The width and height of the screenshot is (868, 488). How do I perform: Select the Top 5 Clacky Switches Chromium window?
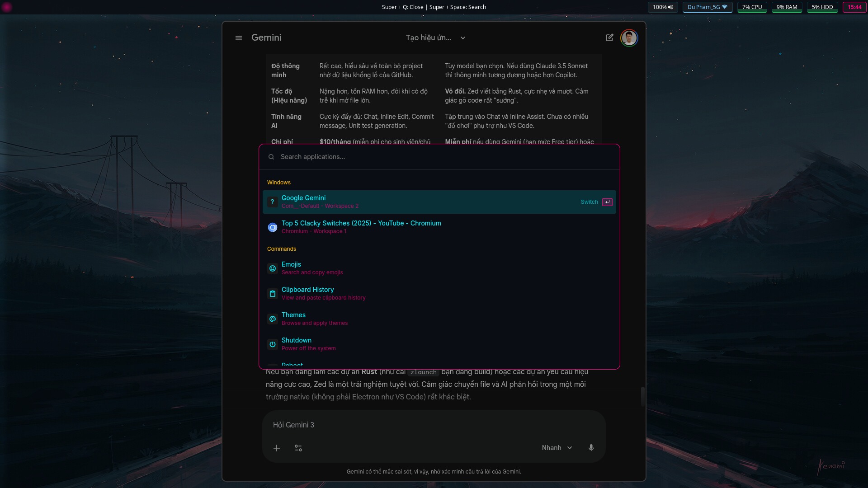[x=439, y=227]
